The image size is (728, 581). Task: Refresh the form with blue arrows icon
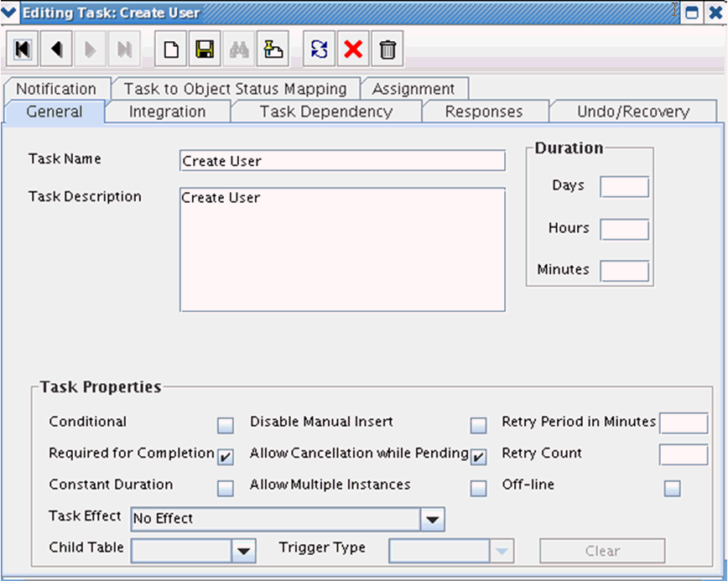click(320, 49)
